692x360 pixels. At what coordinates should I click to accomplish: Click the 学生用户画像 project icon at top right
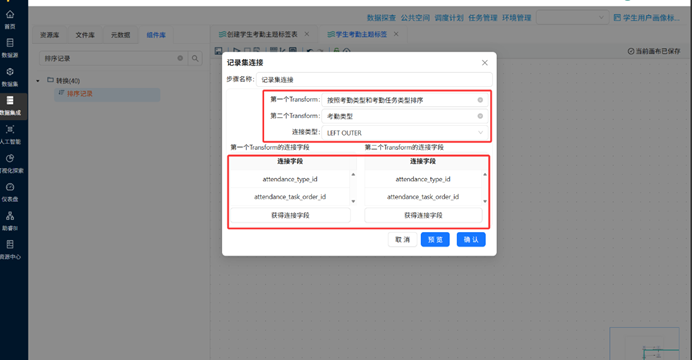[617, 18]
